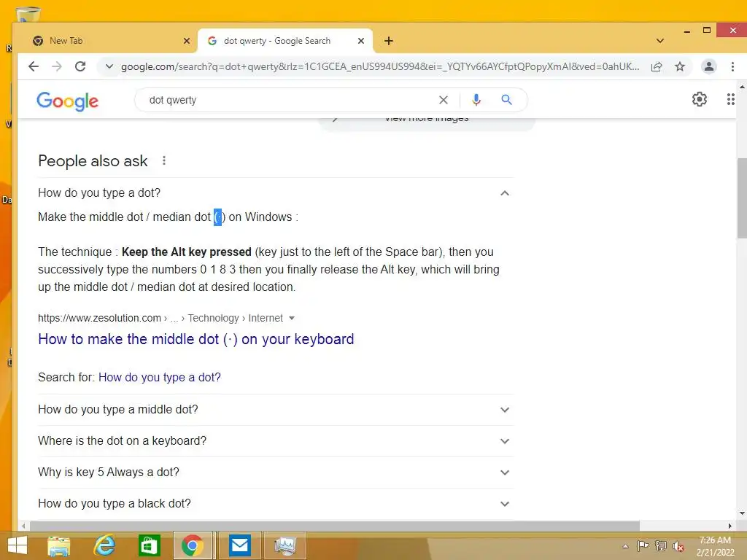Close the dot qwerty search tab

tap(360, 41)
